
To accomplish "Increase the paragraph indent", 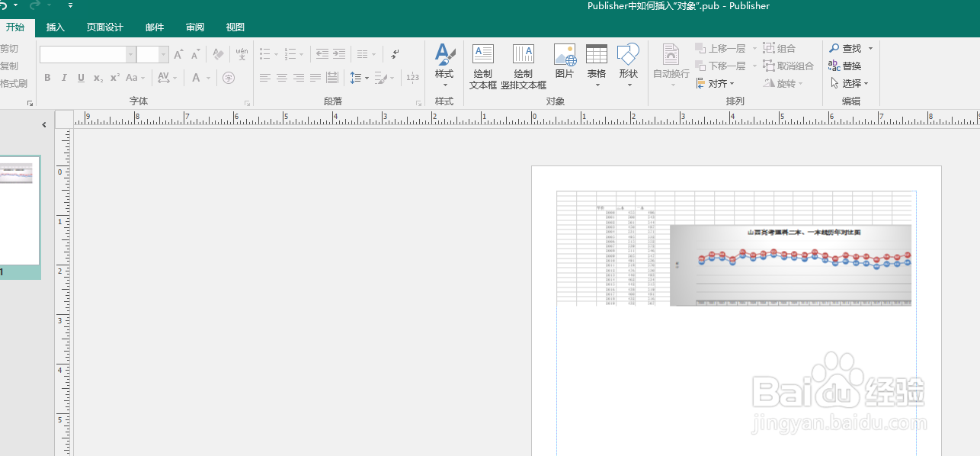I will 339,54.
